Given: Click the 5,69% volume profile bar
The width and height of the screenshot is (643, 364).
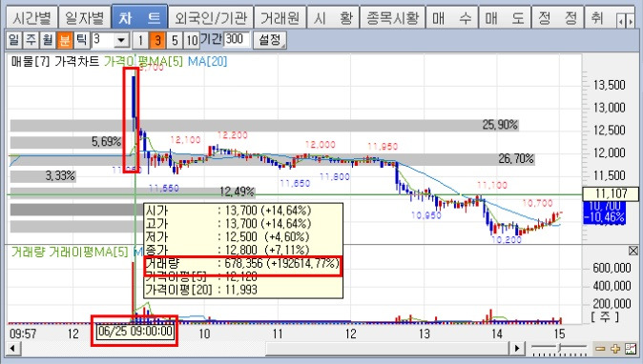Looking at the screenshot, I should 67,143.
